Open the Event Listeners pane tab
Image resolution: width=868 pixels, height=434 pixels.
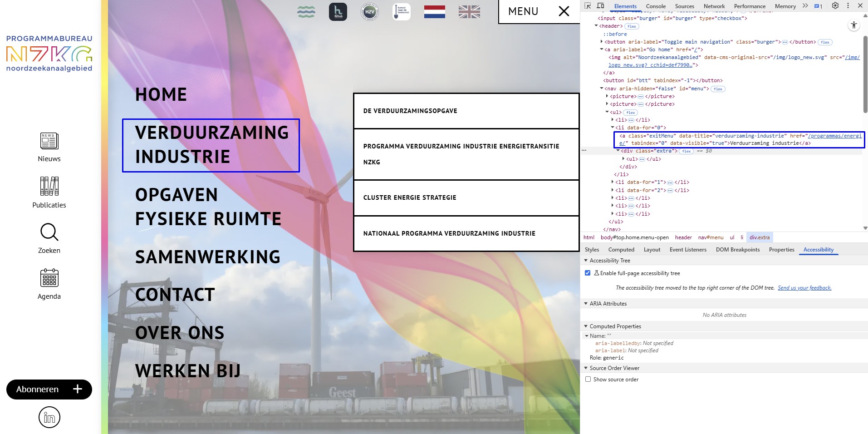(687, 250)
